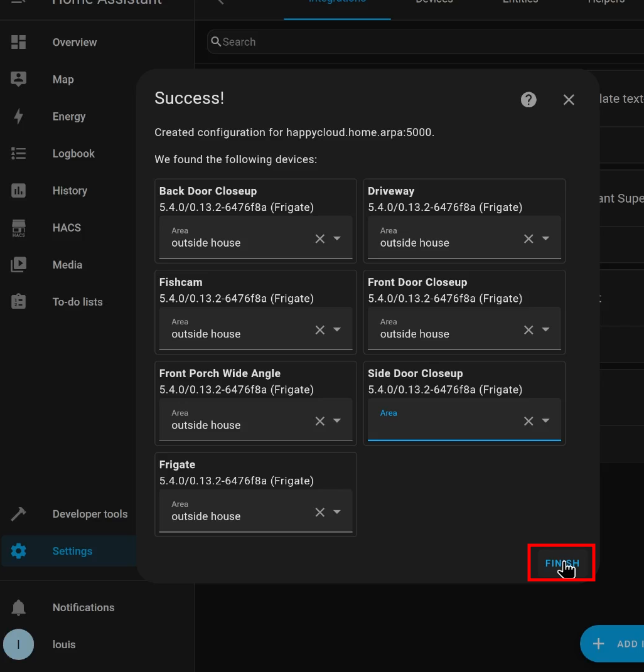Go to To-do lists in sidebar
Viewport: 644px width, 672px height.
78,302
